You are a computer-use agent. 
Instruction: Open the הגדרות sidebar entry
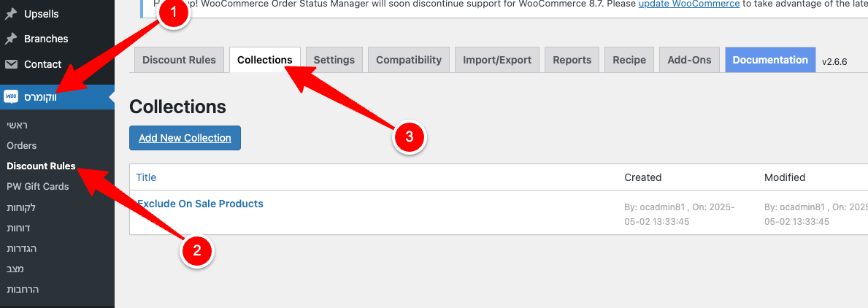(x=21, y=248)
